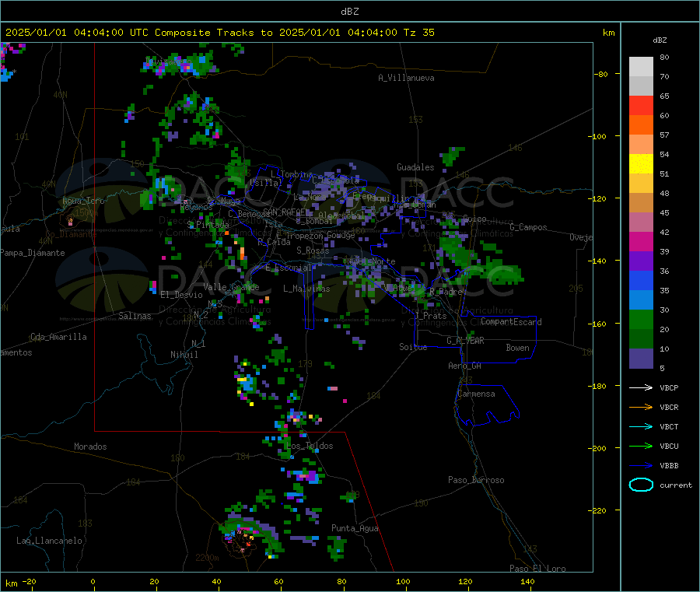The image size is (700, 592).
Task: Click the 0 km bottom axis label
Action: (93, 581)
